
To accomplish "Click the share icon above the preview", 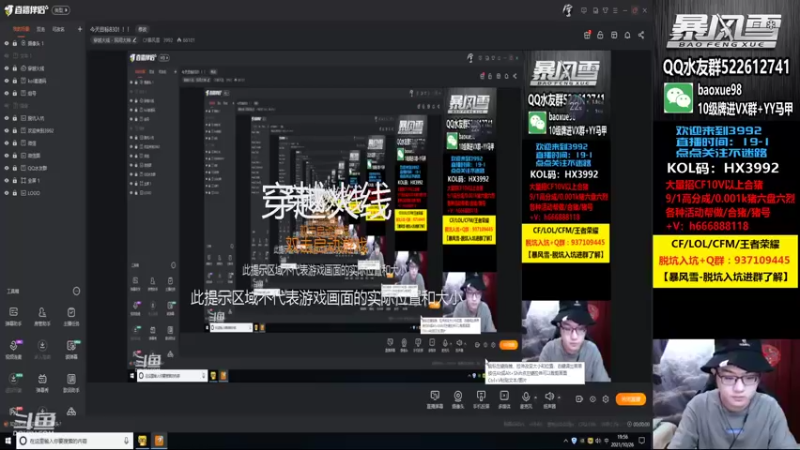I will (641, 35).
